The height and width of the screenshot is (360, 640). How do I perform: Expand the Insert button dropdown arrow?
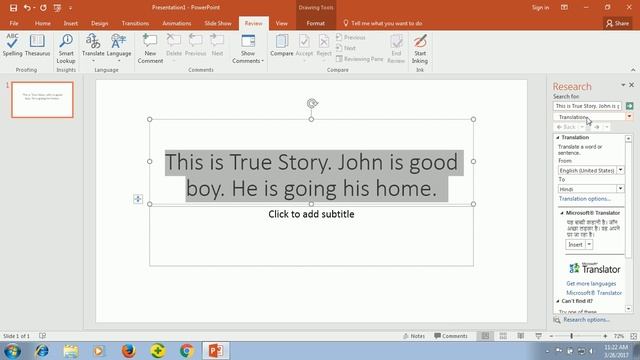(x=589, y=244)
